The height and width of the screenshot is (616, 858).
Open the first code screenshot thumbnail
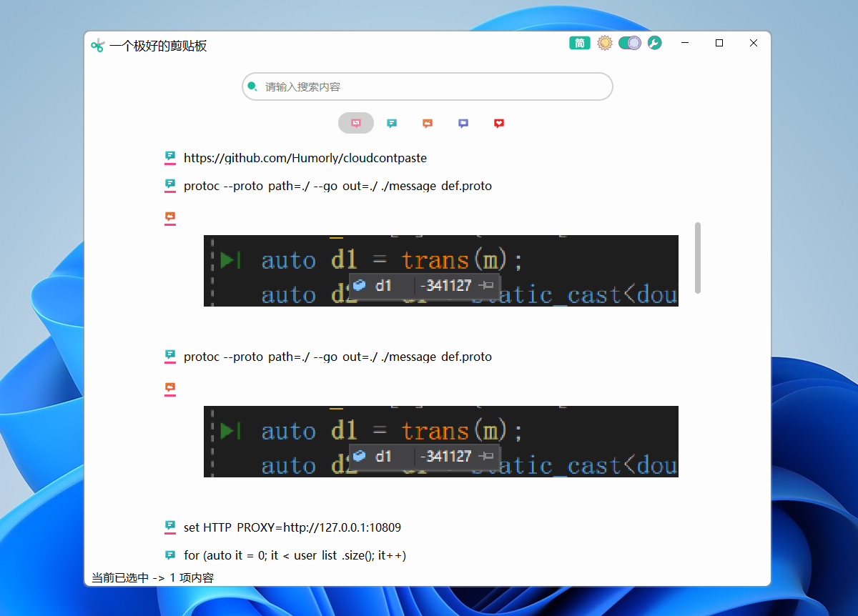point(441,271)
